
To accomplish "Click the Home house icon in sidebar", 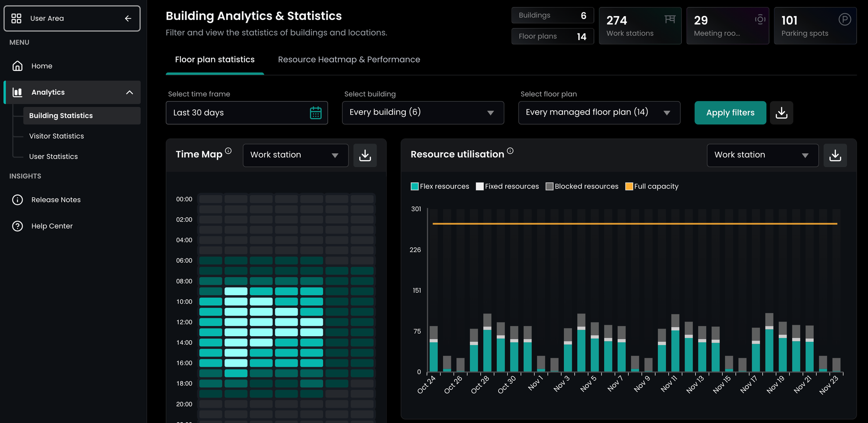I will (17, 66).
